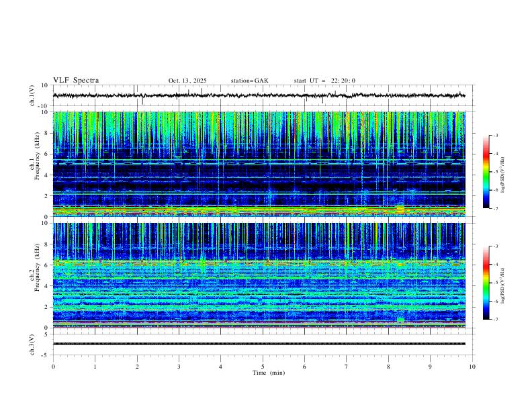Image resolution: width=532 pixels, height=411 pixels.
Task: Click the 'start UT = 22:20:0' text
Action: [324, 81]
